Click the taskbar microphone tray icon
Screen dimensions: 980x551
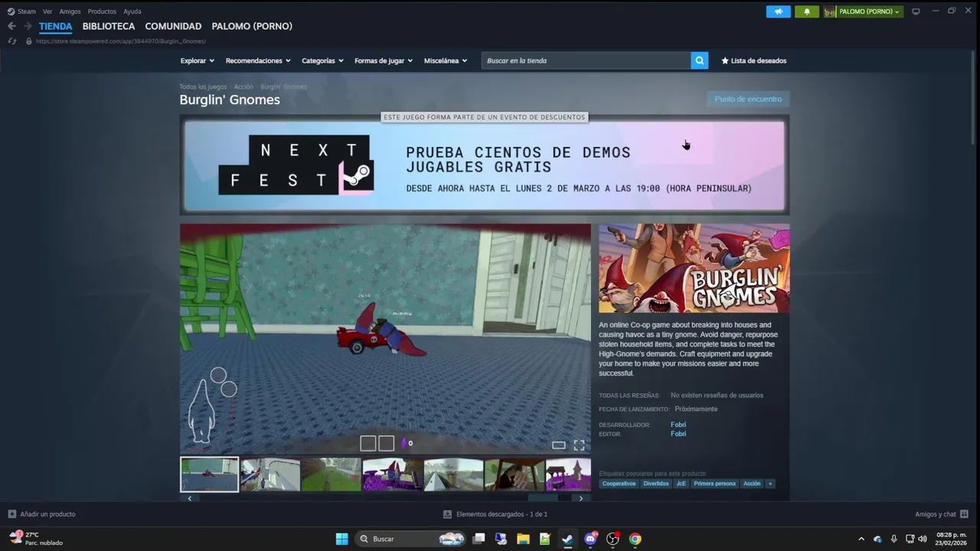[893, 539]
